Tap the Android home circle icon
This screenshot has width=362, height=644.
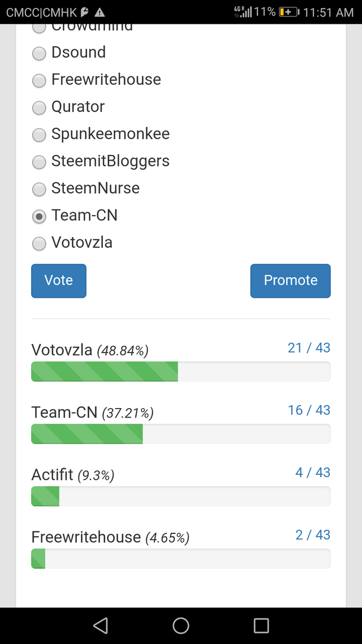181,625
